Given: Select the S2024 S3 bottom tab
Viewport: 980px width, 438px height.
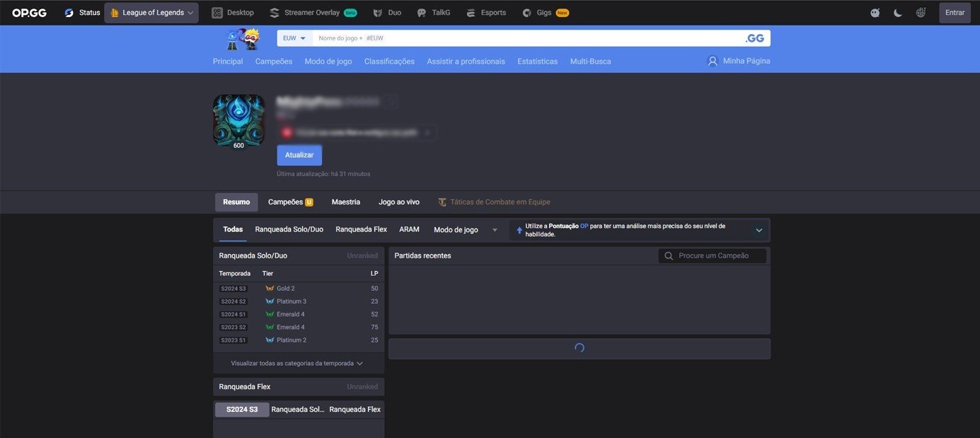Looking at the screenshot, I should click(242, 410).
